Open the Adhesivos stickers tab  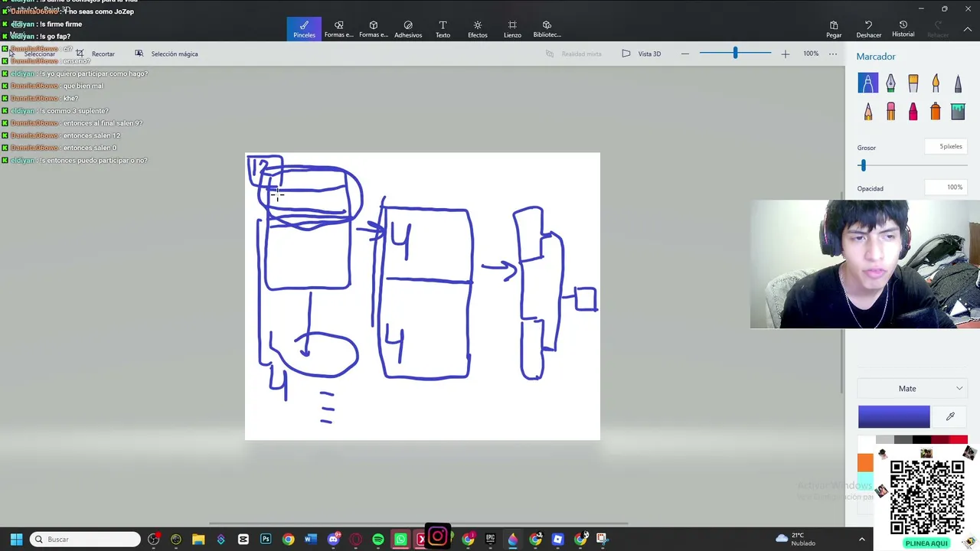click(408, 29)
